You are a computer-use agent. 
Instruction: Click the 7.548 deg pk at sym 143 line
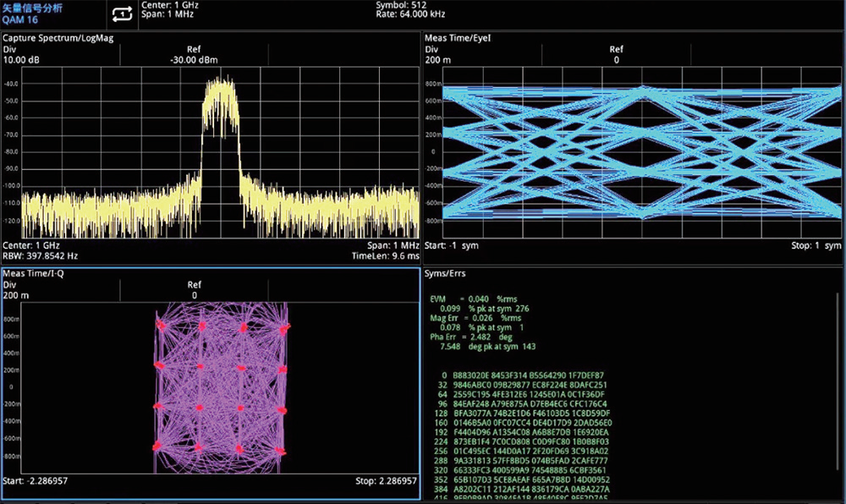click(488, 347)
